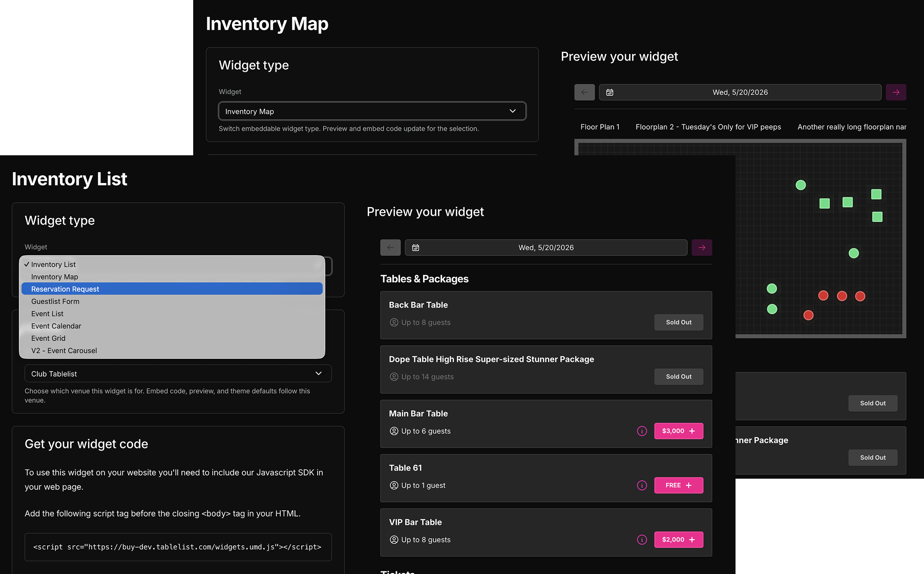The height and width of the screenshot is (574, 924).
Task: Open the calendar icon in Inventory List date field
Action: [416, 248]
